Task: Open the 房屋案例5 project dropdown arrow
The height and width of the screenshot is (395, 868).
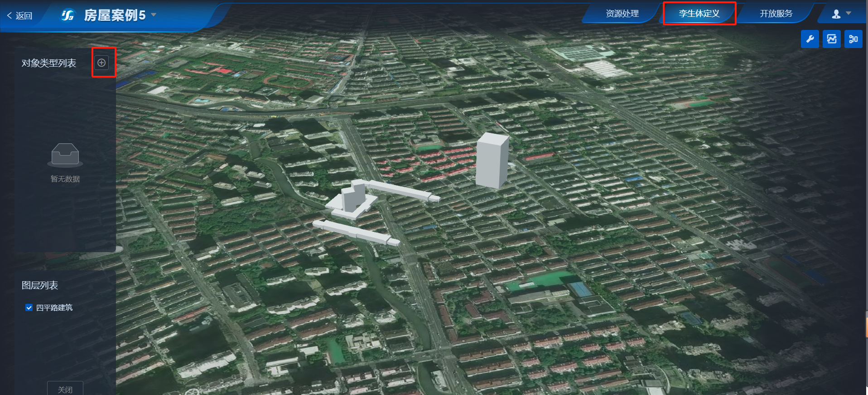Action: [x=154, y=15]
